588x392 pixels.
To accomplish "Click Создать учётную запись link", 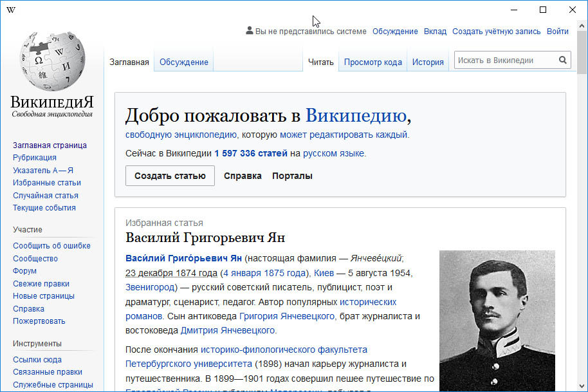I will coord(497,32).
